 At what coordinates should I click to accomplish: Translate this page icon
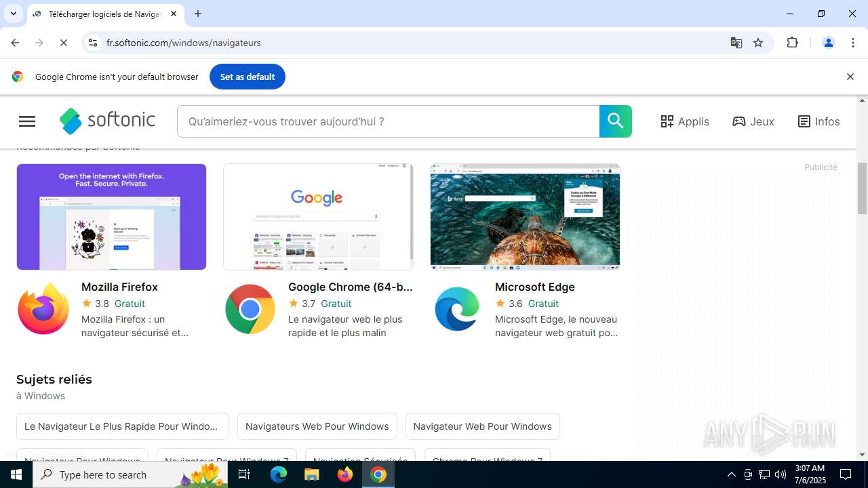(736, 43)
